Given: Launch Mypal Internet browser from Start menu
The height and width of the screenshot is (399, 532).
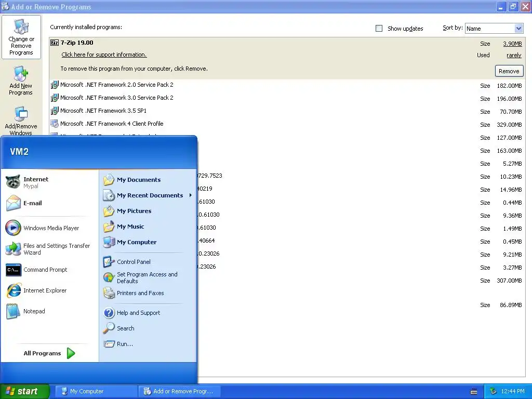Looking at the screenshot, I should (49, 182).
